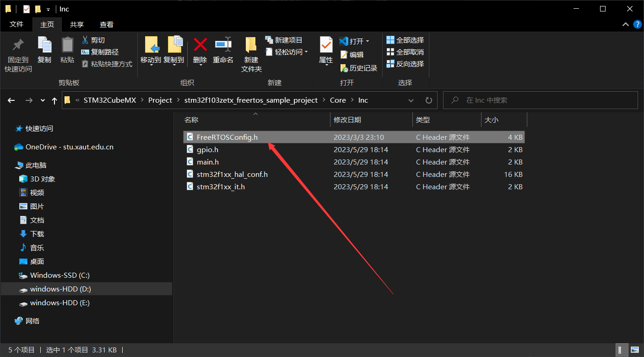644x357 pixels.
Task: Click Select All (全部选择) button
Action: click(x=405, y=40)
